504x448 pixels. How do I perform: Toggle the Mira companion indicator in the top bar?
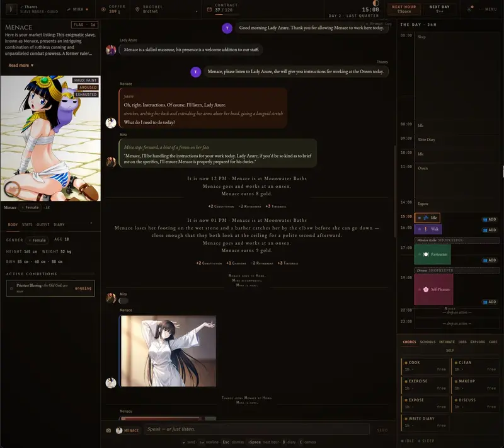coord(77,9)
